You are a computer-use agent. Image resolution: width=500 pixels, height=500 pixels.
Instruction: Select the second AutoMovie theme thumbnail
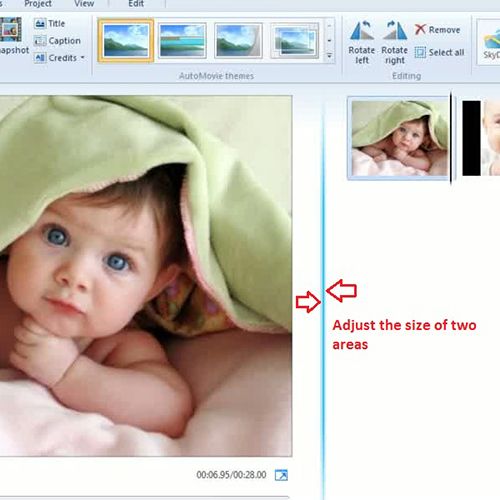tap(182, 41)
